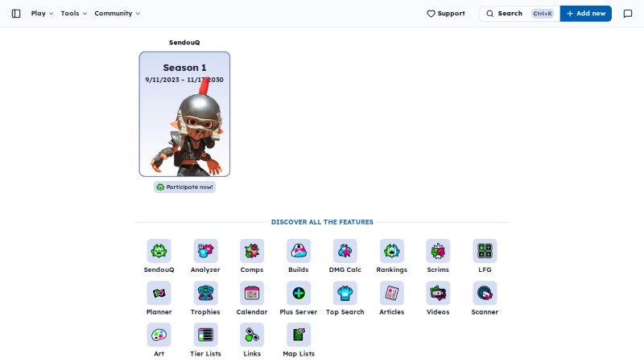The image size is (644, 362).
Task: Open the Art feature icon
Action: [x=159, y=335]
